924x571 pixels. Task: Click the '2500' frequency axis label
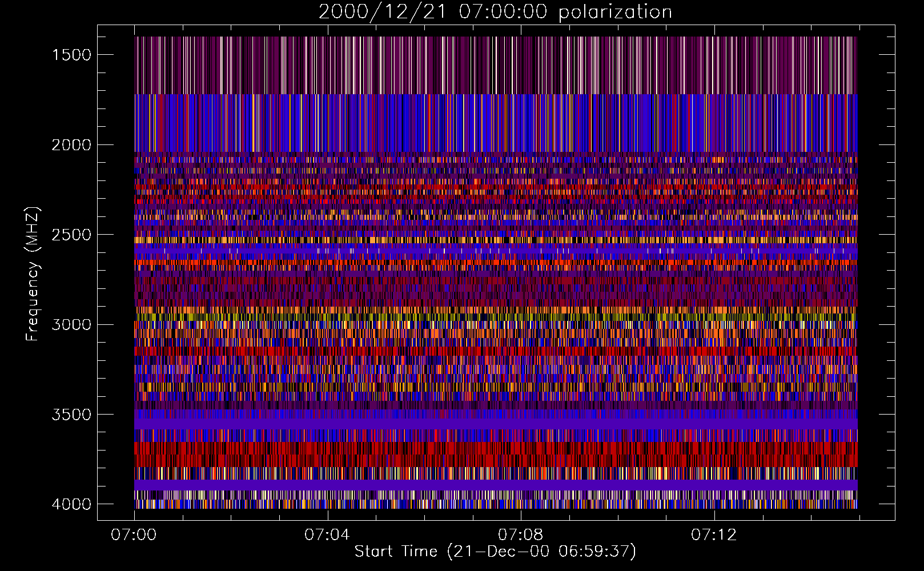coord(71,235)
